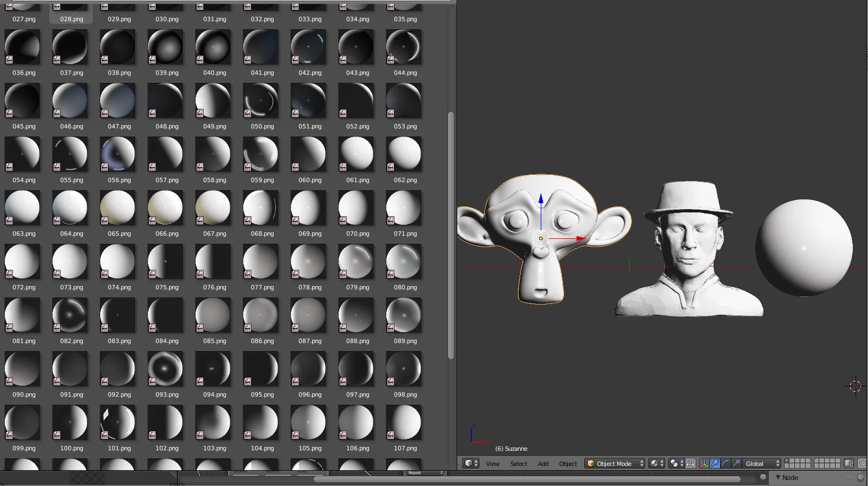This screenshot has width=868, height=486.
Task: Select the rotate manipulator arc icon
Action: coord(725,463)
